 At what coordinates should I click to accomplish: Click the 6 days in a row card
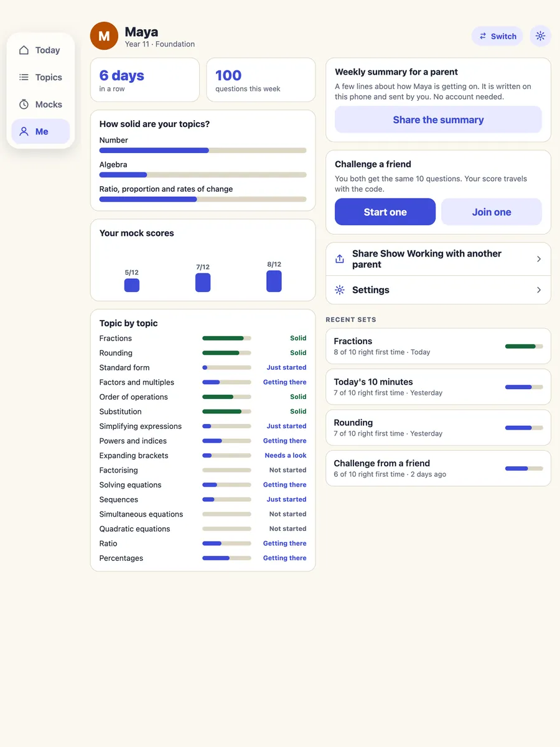145,80
